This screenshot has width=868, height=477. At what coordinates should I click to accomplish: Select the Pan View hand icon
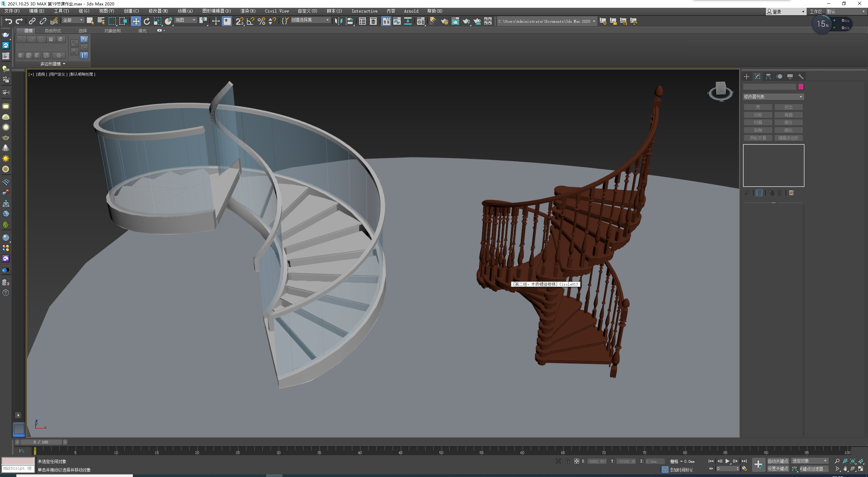(x=845, y=469)
